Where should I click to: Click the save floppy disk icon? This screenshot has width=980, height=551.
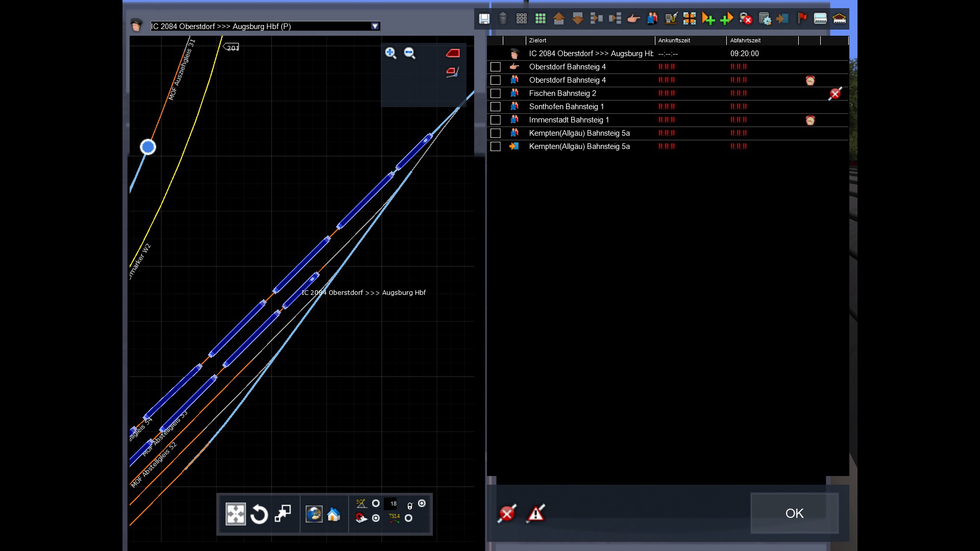484,19
